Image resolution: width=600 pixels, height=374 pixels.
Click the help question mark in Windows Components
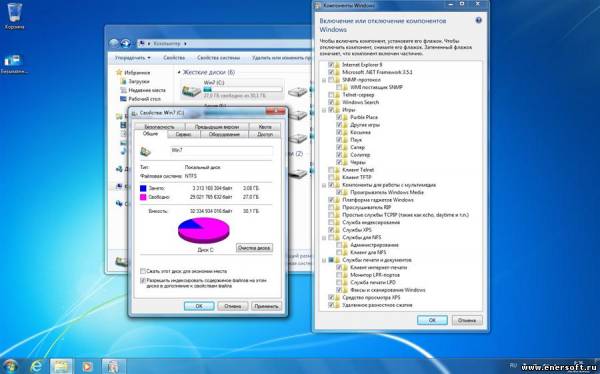(478, 20)
